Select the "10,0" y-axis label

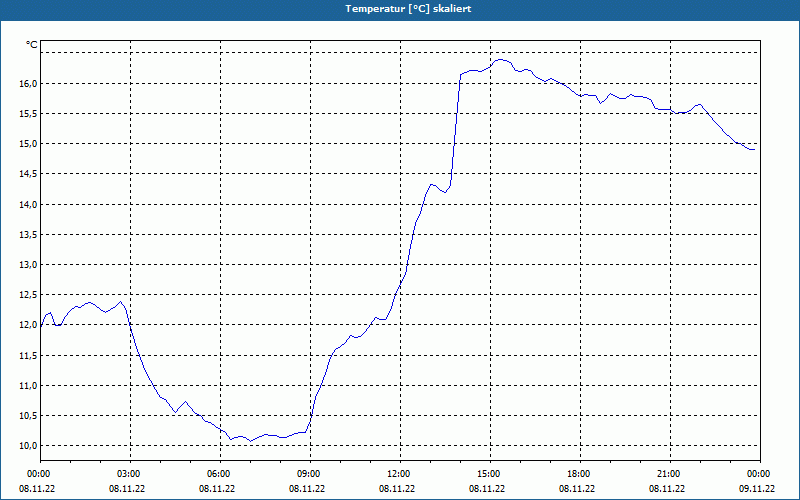coord(29,446)
